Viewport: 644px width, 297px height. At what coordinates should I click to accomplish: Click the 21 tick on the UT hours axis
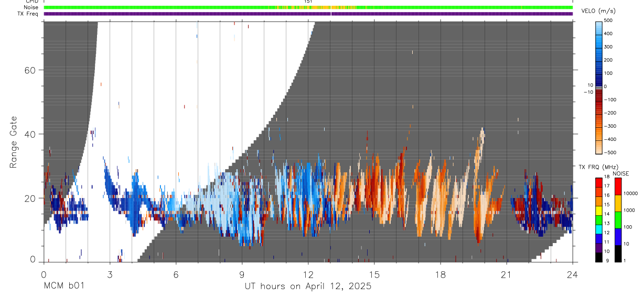506,275
